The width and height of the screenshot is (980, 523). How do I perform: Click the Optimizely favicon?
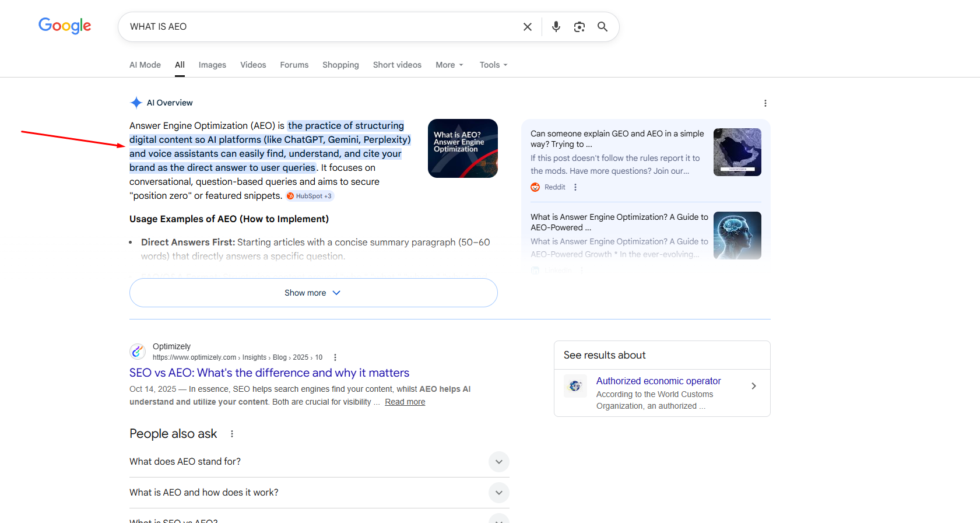coord(138,351)
